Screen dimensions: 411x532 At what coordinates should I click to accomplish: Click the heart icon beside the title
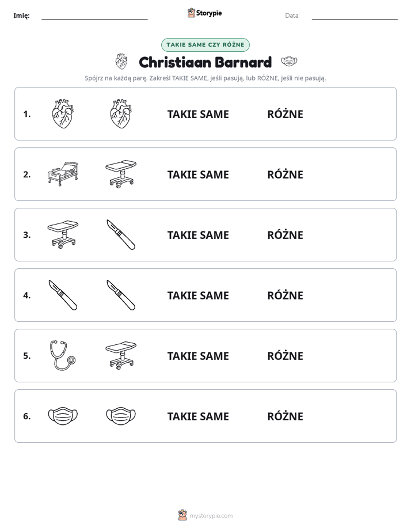[x=121, y=62]
